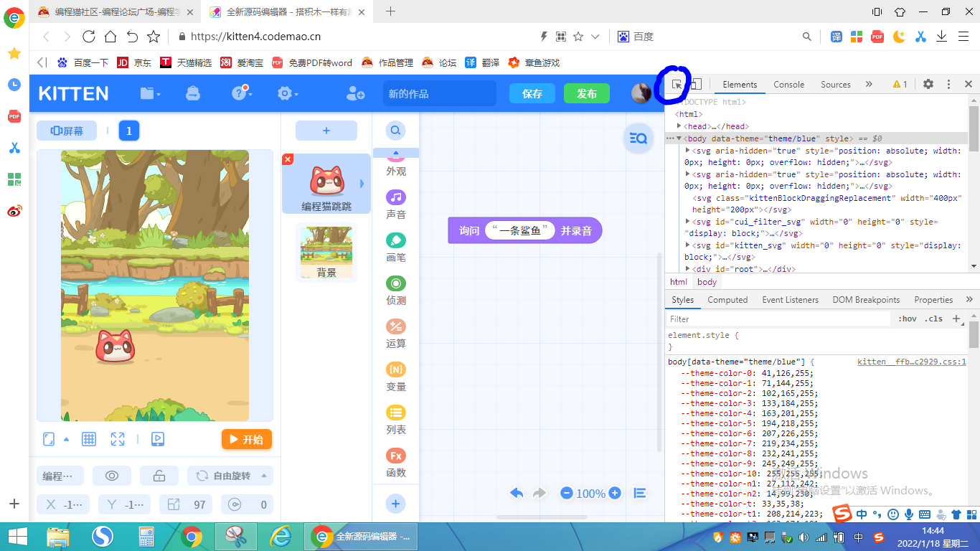Screen dimensions: 980x551
Task: Open DevTools settings gear
Action: [928, 84]
